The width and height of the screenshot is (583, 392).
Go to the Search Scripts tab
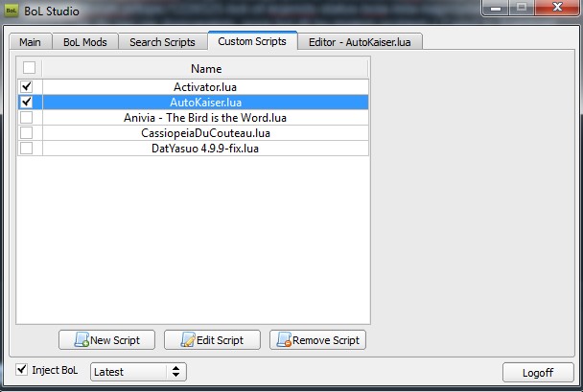coord(162,42)
